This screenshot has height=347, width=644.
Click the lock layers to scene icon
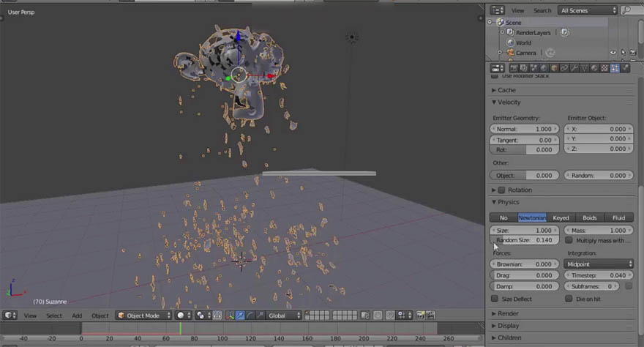(x=364, y=316)
